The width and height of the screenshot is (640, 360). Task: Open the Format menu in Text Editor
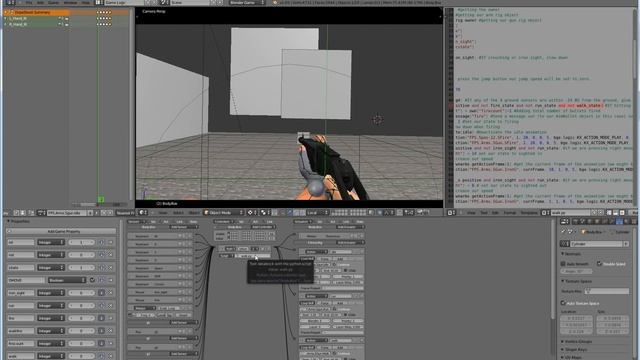tap(510, 213)
